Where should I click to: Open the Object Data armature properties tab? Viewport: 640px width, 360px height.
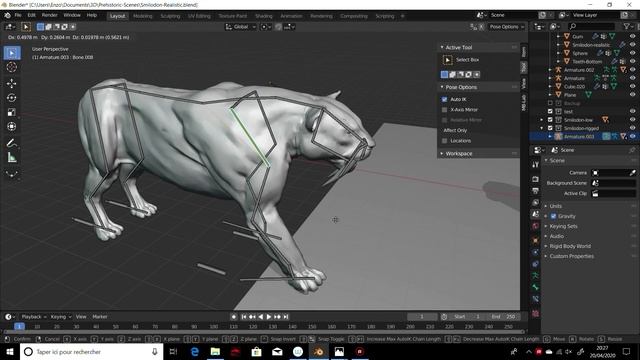(536, 276)
